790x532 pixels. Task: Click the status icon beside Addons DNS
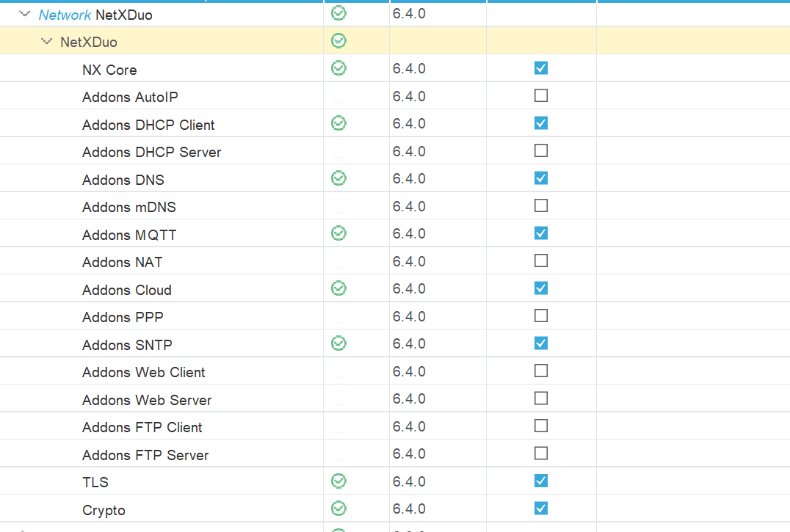[x=338, y=178]
